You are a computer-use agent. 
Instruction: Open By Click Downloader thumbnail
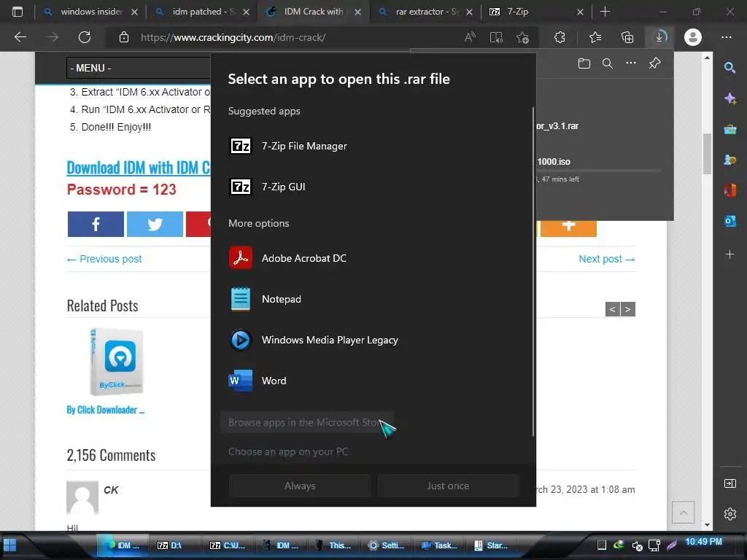pyautogui.click(x=117, y=362)
